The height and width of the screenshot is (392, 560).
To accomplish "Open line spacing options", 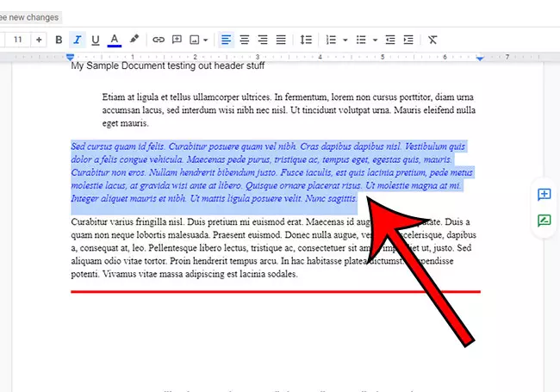I will point(306,40).
